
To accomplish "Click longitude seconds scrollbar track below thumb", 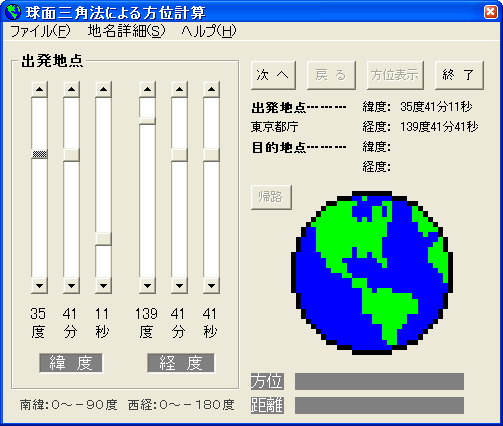I will (211, 220).
